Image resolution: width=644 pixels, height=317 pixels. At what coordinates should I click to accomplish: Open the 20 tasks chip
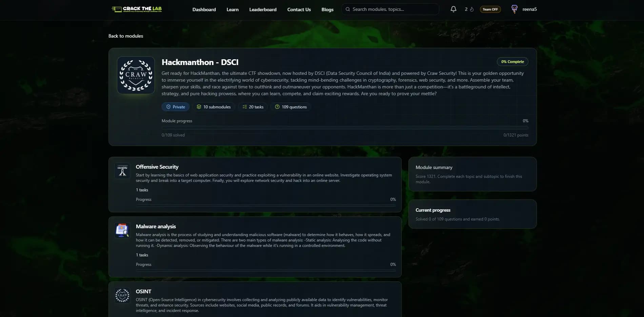coord(253,107)
